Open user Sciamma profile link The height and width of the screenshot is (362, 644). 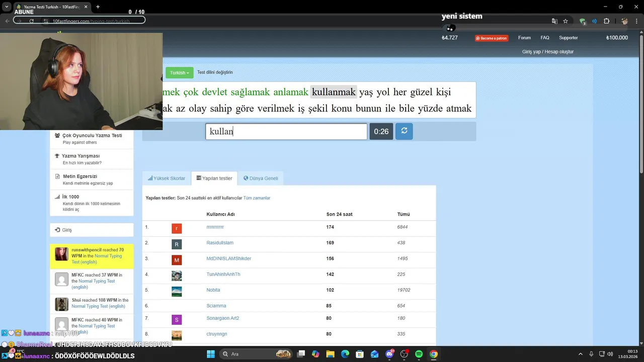(x=216, y=306)
